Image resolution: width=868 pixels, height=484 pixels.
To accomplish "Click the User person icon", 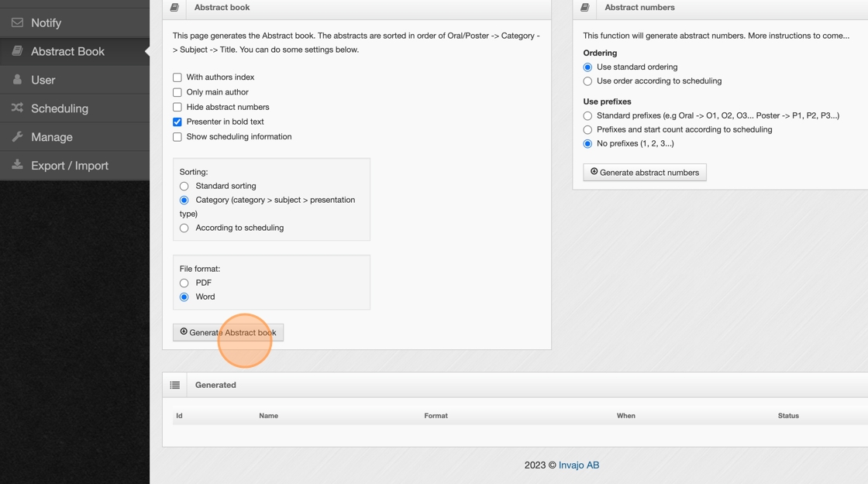I will (x=17, y=80).
